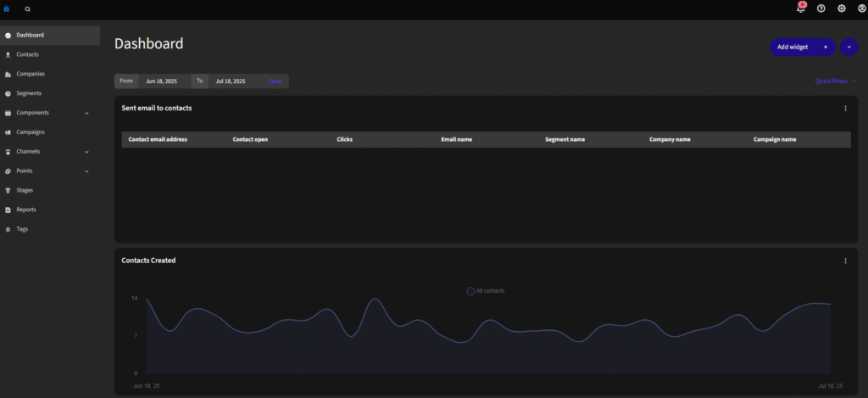This screenshot has height=398, width=868.
Task: Open the help question mark icon
Action: (821, 8)
